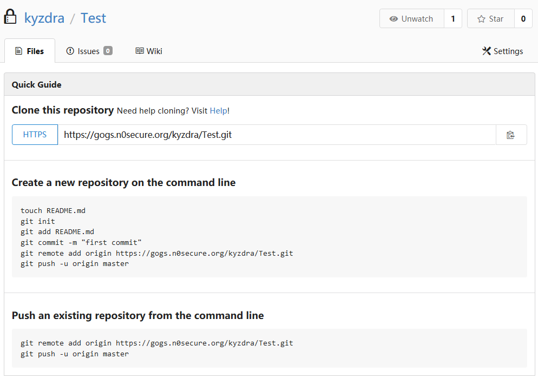
Task: Open repository Settings
Action: pos(503,51)
